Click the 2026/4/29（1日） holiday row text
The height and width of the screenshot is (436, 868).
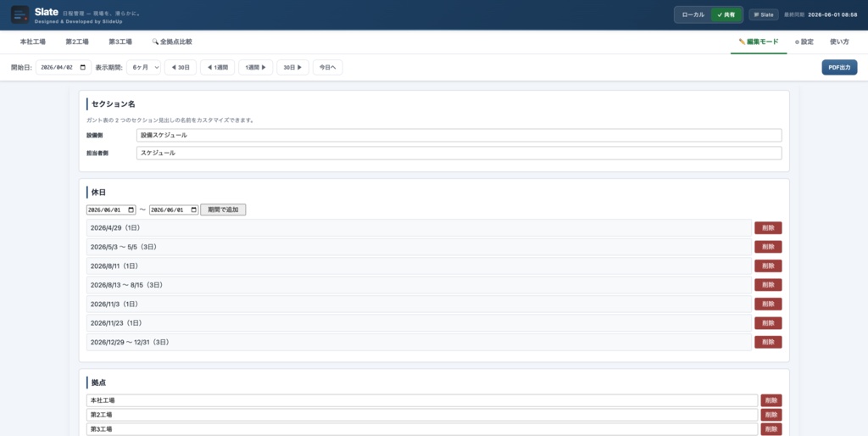point(114,227)
